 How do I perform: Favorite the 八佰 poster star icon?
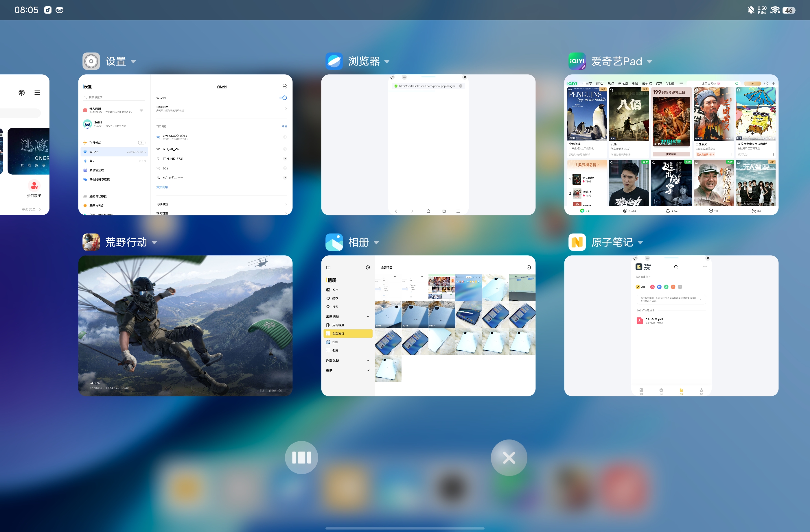[x=612, y=90]
